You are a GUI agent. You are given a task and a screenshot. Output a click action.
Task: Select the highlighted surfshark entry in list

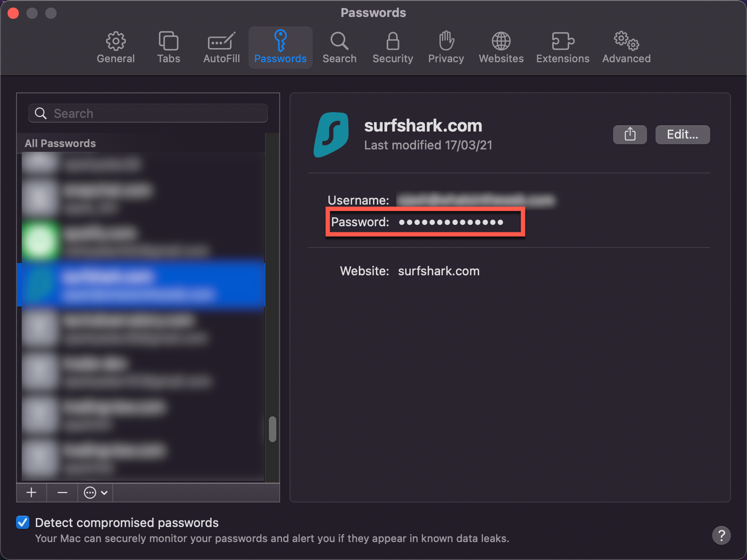point(141,285)
